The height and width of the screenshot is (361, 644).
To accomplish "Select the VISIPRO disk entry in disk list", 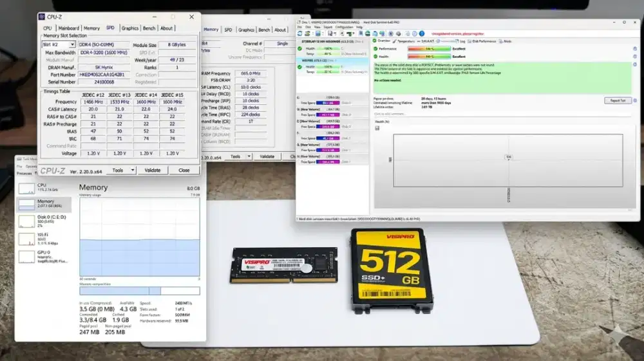I will (333, 66).
